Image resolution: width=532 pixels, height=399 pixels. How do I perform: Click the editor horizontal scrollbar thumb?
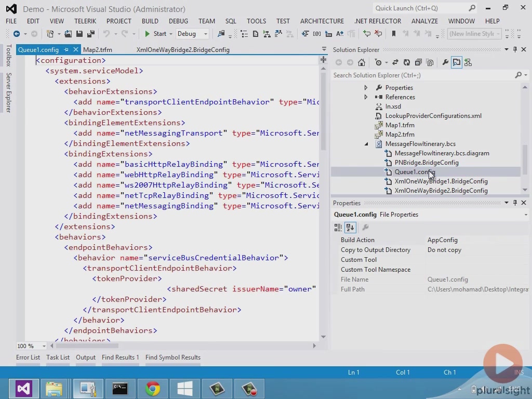tap(87, 345)
